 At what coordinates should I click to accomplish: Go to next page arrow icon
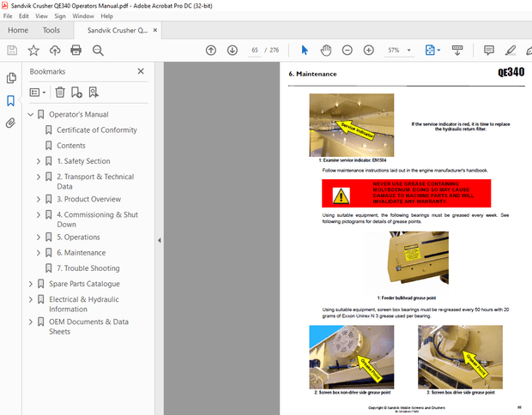[x=233, y=51]
